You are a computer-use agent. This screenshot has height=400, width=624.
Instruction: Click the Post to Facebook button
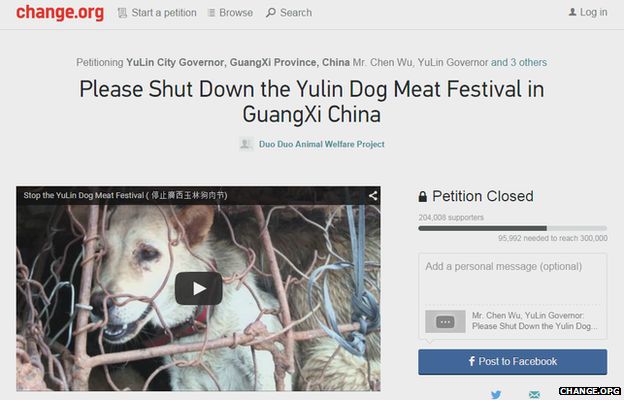tap(513, 362)
